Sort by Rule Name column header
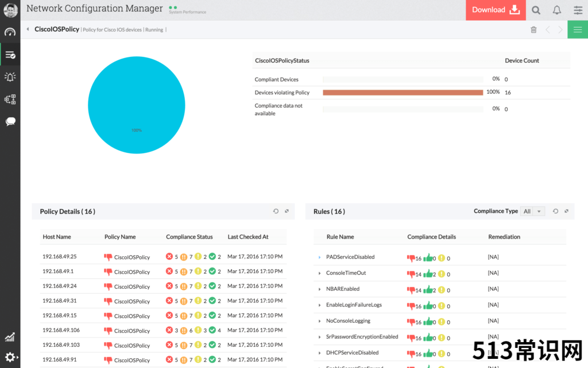This screenshot has height=368, width=588. (340, 237)
